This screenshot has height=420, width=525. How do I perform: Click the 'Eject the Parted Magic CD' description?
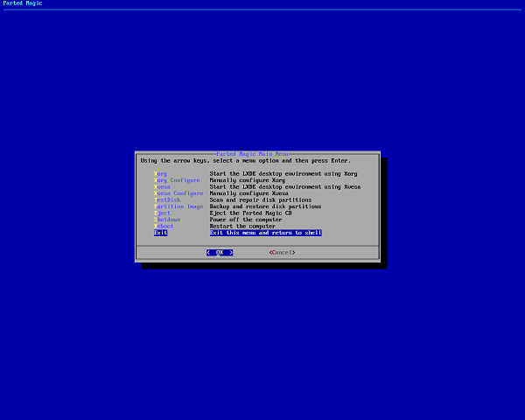[250, 213]
